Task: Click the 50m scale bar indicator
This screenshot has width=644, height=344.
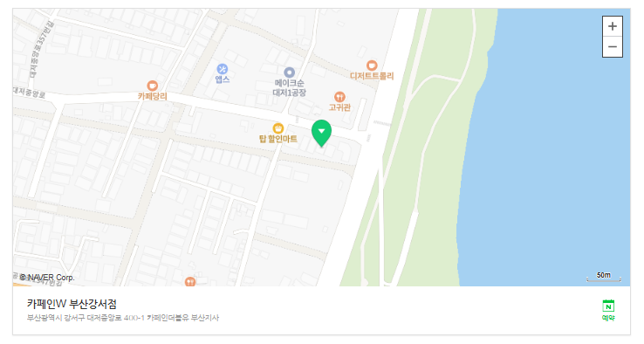Action: point(603,277)
